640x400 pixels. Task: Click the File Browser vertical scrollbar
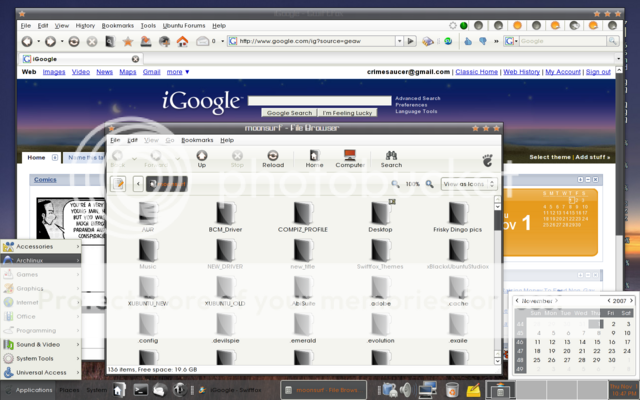497,280
